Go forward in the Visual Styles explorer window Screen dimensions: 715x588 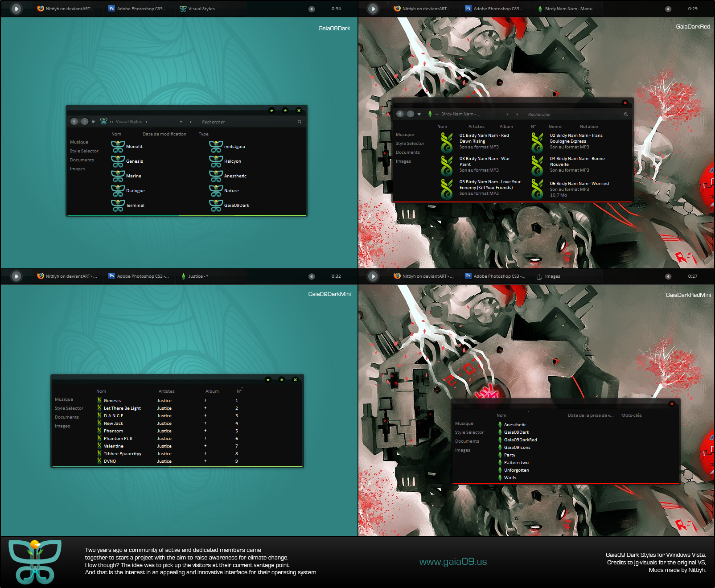click(84, 121)
